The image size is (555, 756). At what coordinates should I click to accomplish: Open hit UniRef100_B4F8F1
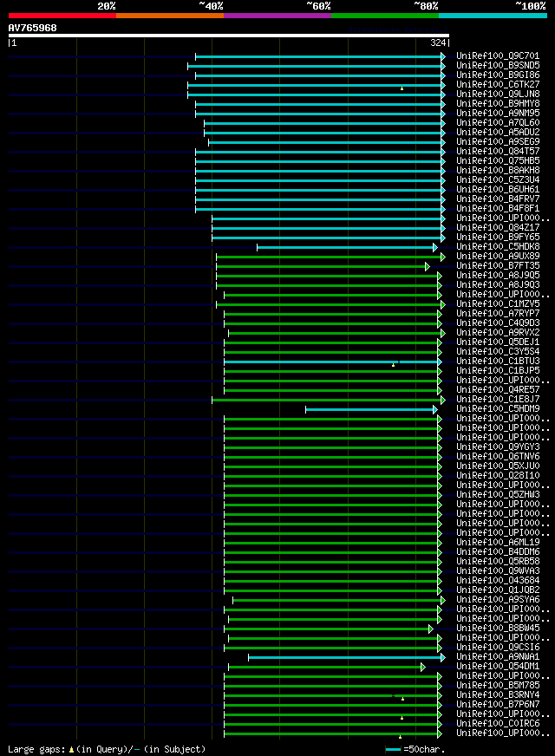(x=498, y=209)
